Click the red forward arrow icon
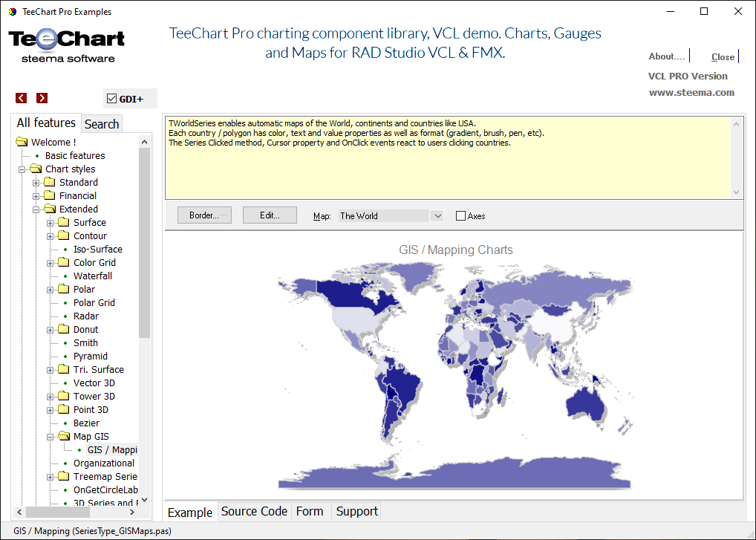The width and height of the screenshot is (756, 540). (x=42, y=98)
